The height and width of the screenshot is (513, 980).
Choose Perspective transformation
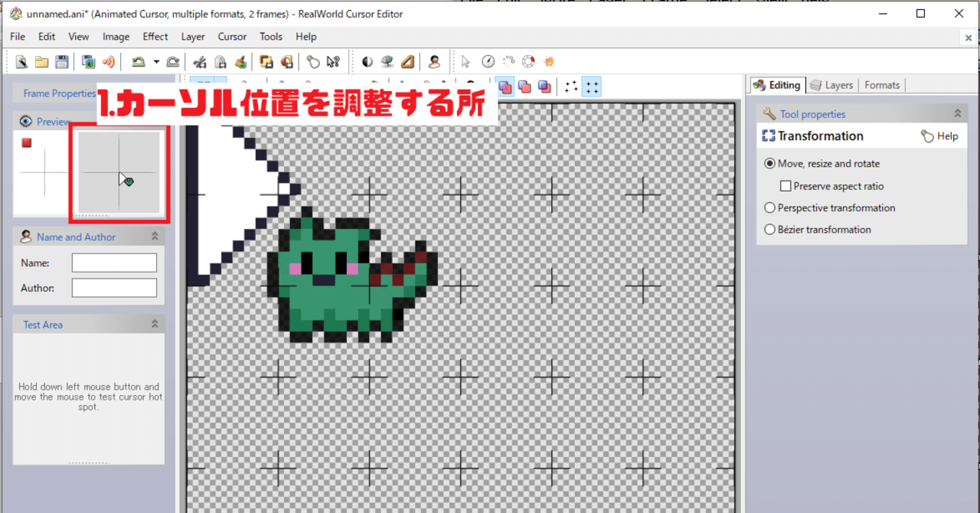point(769,207)
